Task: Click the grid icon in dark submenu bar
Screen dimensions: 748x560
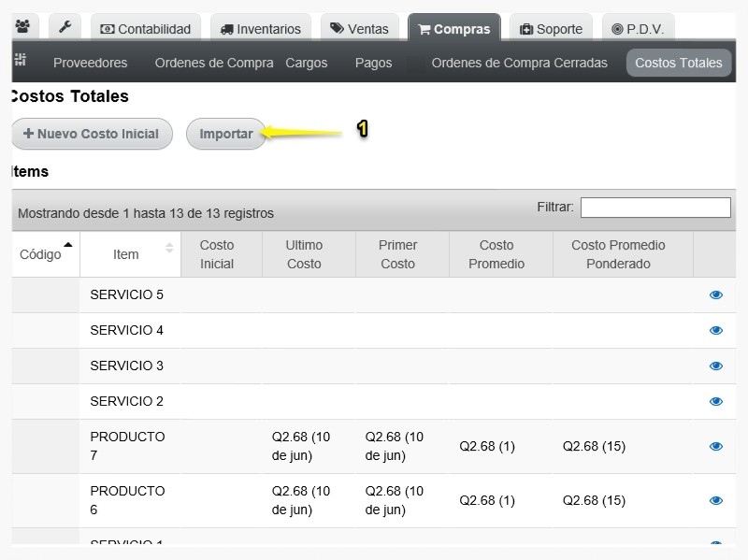Action: click(20, 60)
